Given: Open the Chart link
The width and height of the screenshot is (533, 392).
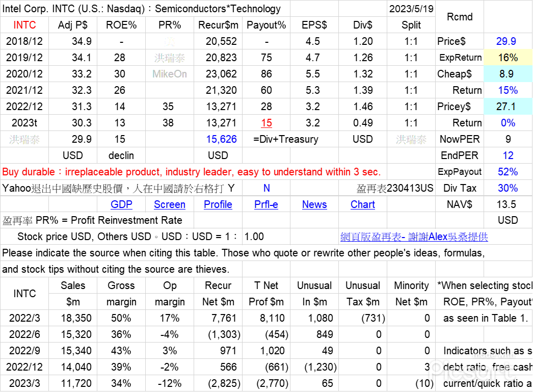Looking at the screenshot, I should point(363,204).
